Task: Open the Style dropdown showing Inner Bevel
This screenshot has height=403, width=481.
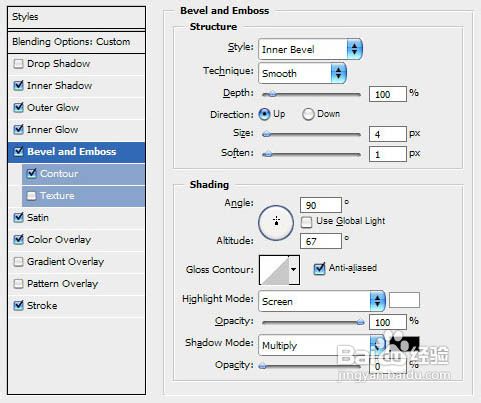Action: pyautogui.click(x=310, y=49)
